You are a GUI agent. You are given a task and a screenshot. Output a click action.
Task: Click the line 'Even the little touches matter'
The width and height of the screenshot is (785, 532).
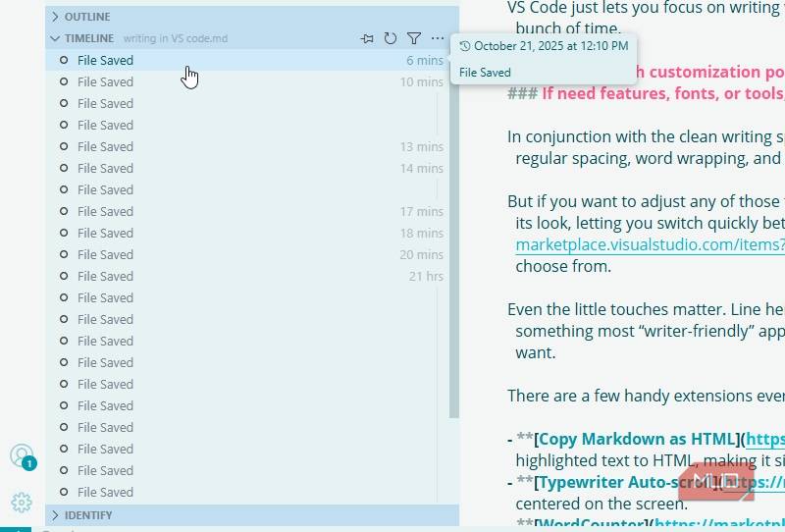click(646, 309)
